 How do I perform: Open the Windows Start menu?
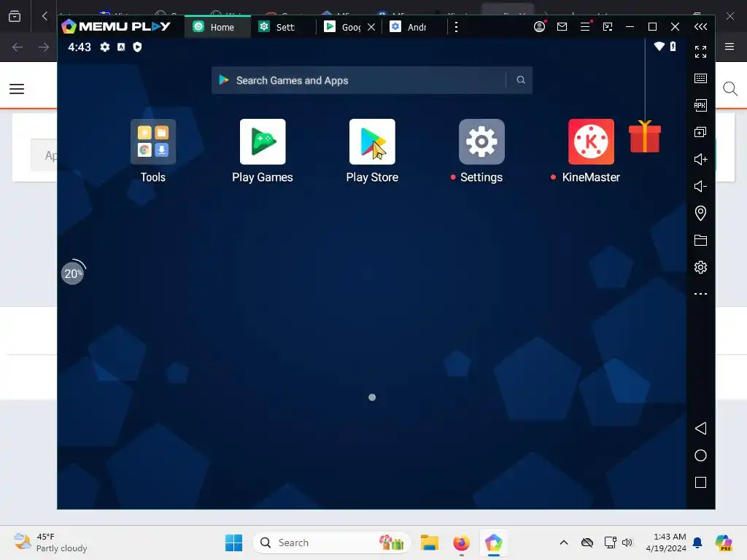(x=233, y=542)
